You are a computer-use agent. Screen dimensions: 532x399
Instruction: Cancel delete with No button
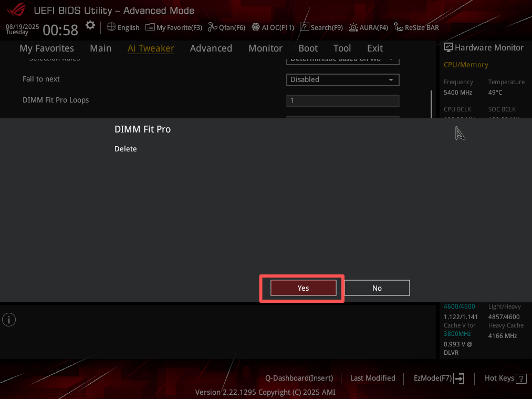tap(377, 288)
